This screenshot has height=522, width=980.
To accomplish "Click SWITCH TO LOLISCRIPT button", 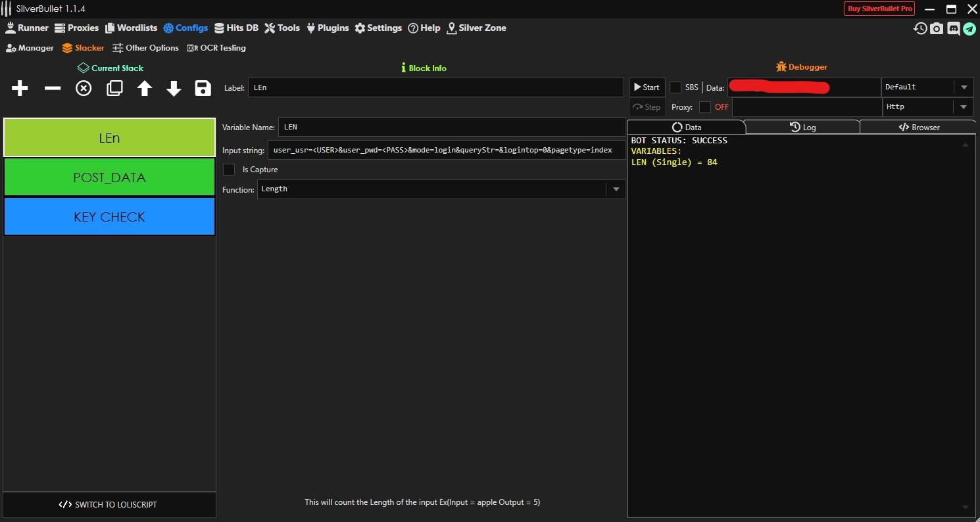I will pos(109,505).
